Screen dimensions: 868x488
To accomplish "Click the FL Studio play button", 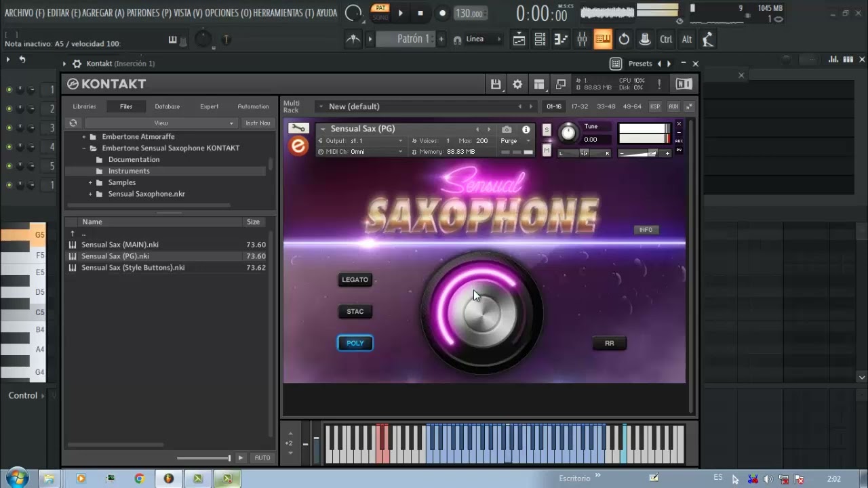I will click(401, 13).
